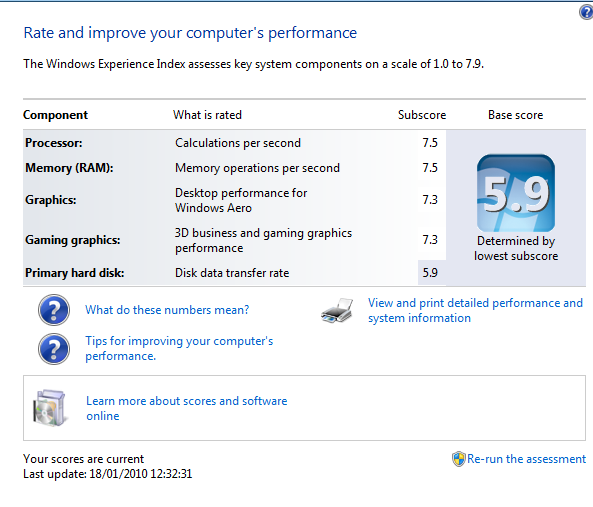Click the printer icon
Viewport: 593px width, 507px height.
pyautogui.click(x=337, y=310)
